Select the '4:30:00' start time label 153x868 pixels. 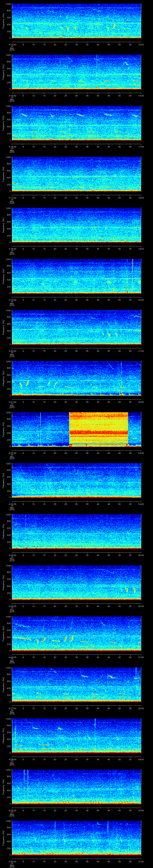(12, 862)
